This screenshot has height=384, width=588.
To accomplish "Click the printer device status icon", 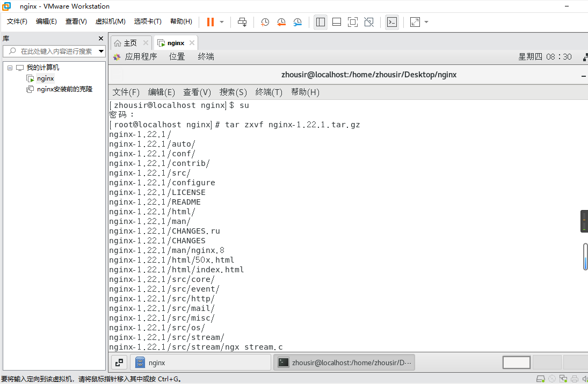I will pyautogui.click(x=575, y=379).
